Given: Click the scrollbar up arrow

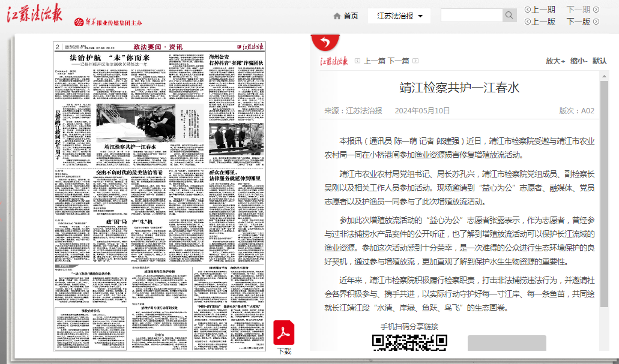Looking at the screenshot, I should point(604,76).
